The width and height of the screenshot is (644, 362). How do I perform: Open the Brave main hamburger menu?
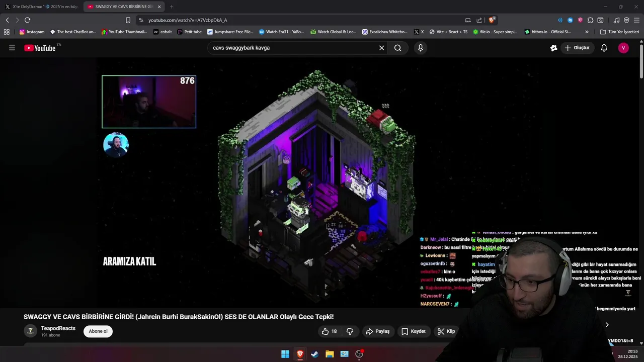click(x=636, y=20)
